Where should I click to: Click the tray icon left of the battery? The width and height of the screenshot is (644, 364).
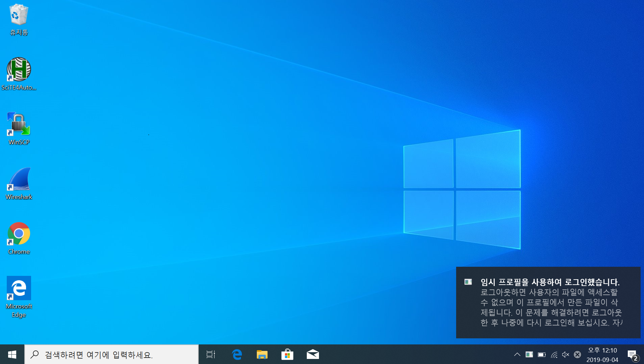[x=529, y=355]
